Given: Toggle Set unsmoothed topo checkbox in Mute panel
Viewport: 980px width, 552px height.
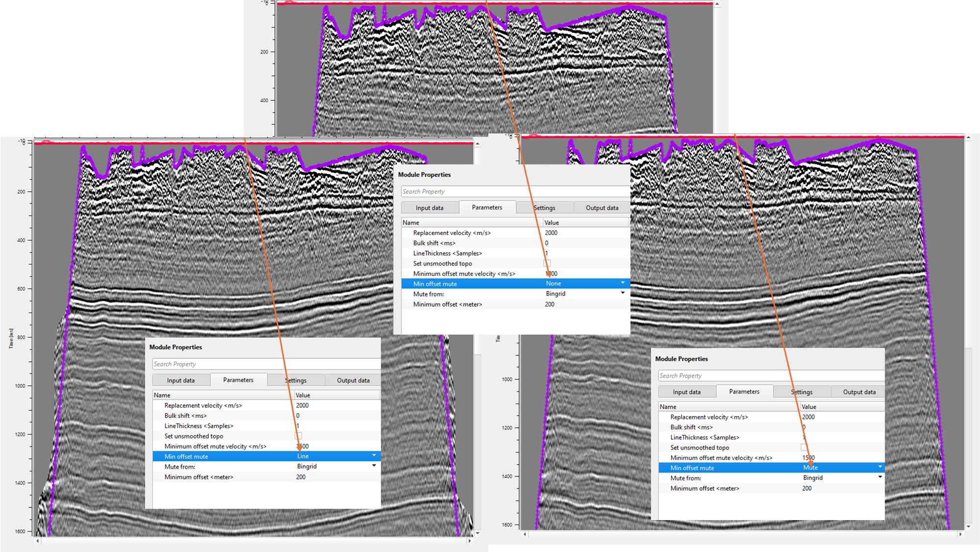Looking at the screenshot, I should (x=804, y=447).
